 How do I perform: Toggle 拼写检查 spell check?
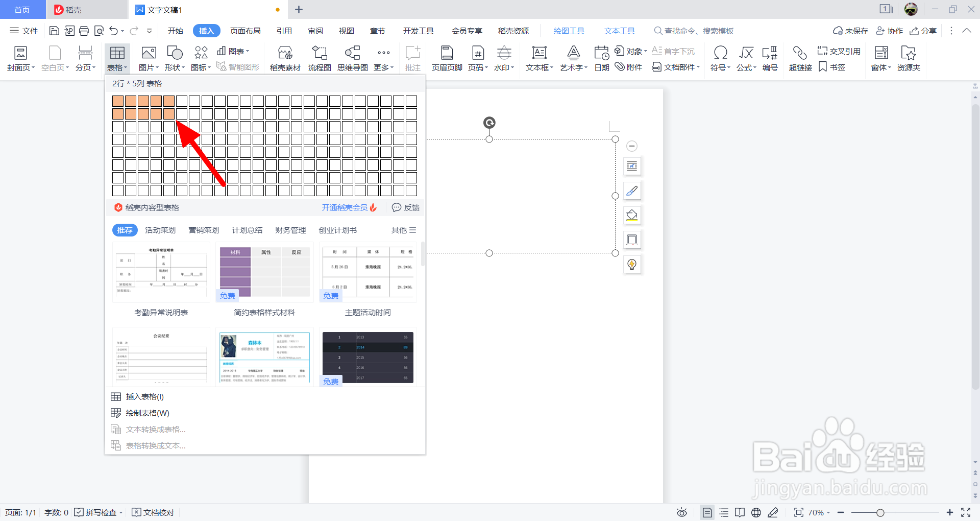click(98, 512)
